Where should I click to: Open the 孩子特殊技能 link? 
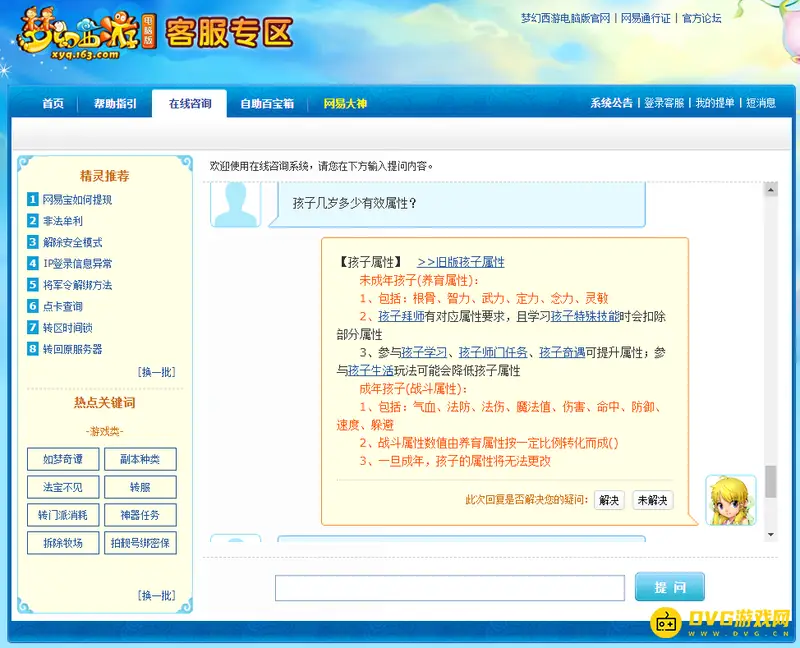click(585, 316)
